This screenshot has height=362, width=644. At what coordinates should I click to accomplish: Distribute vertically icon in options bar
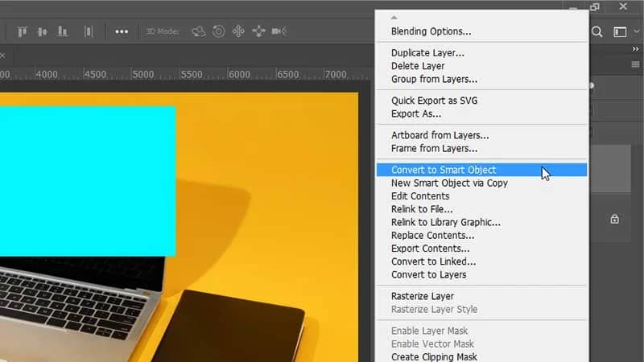(x=89, y=31)
